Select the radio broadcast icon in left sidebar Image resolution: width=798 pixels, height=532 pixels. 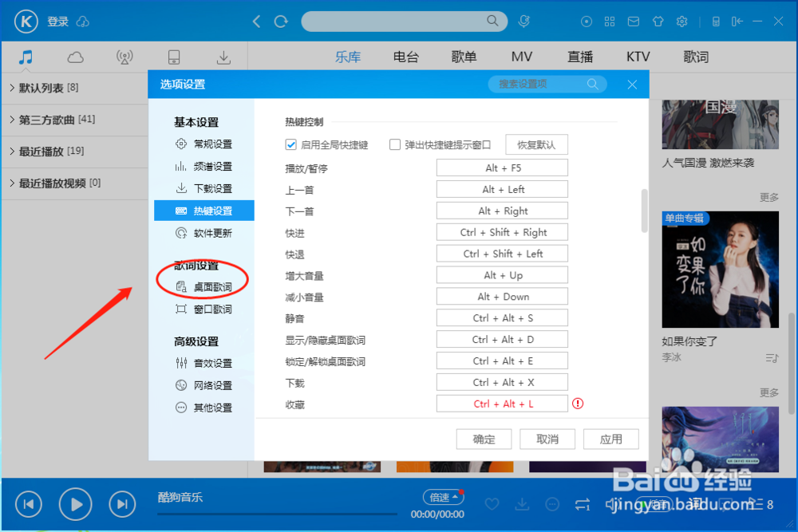(x=124, y=57)
